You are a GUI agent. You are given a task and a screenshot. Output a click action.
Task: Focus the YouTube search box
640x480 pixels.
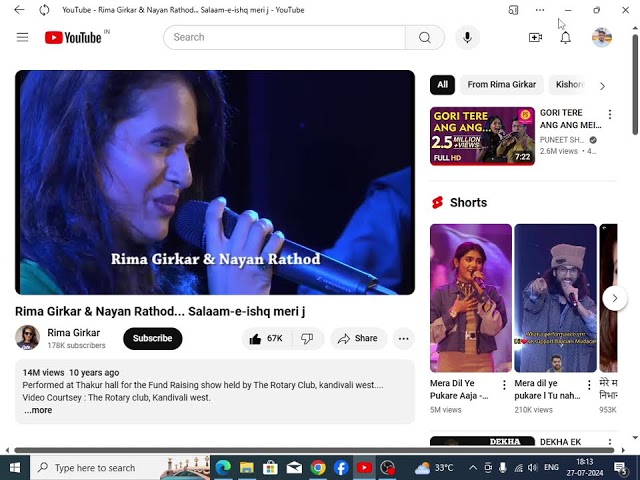click(284, 38)
